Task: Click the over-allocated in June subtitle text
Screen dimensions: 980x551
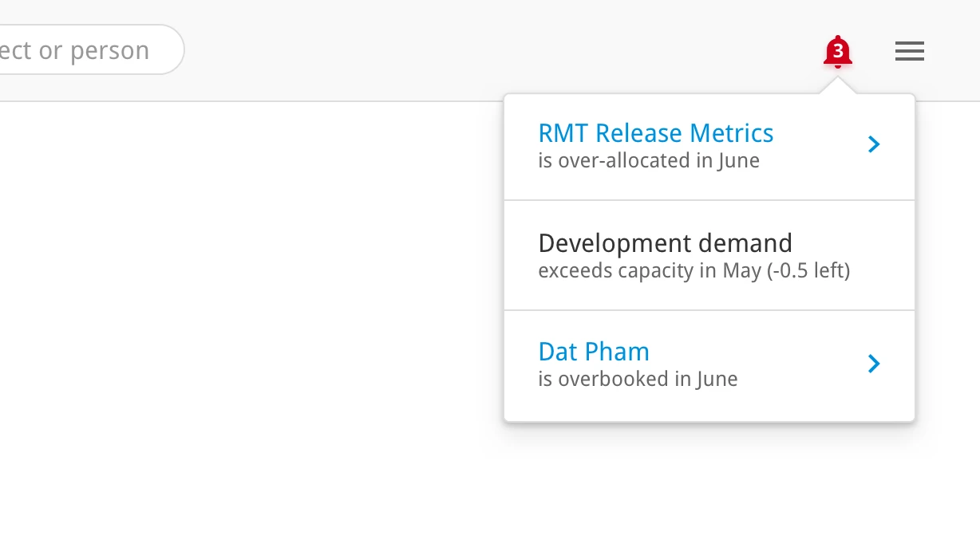Action: pos(648,160)
